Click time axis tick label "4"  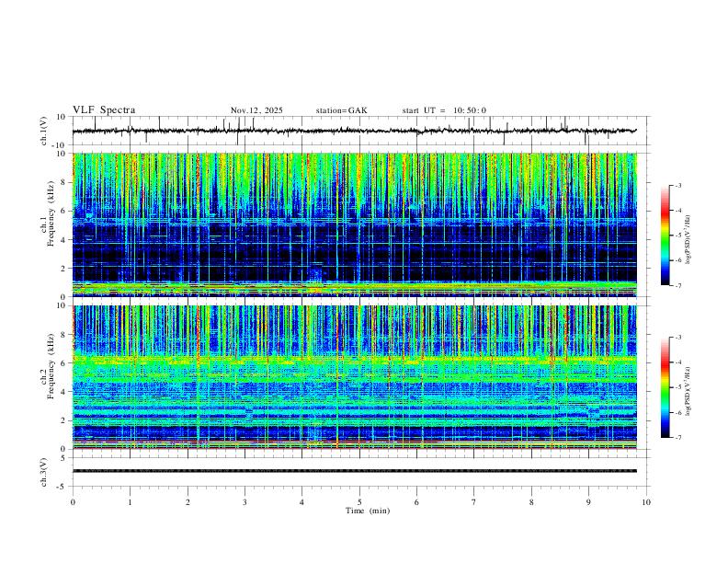click(x=301, y=502)
